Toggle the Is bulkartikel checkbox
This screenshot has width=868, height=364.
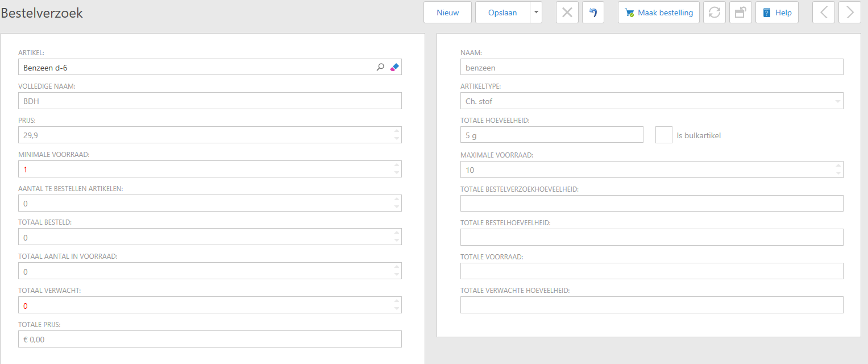663,135
